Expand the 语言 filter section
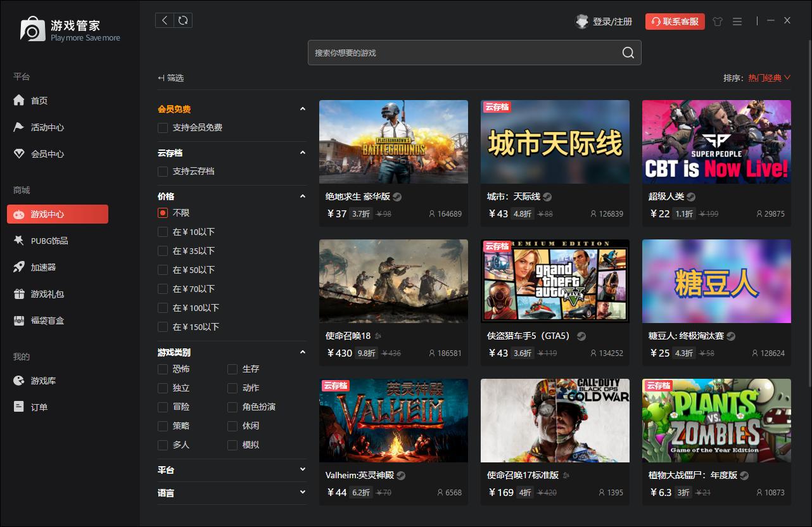Viewport: 812px width, 527px height. pyautogui.click(x=302, y=492)
